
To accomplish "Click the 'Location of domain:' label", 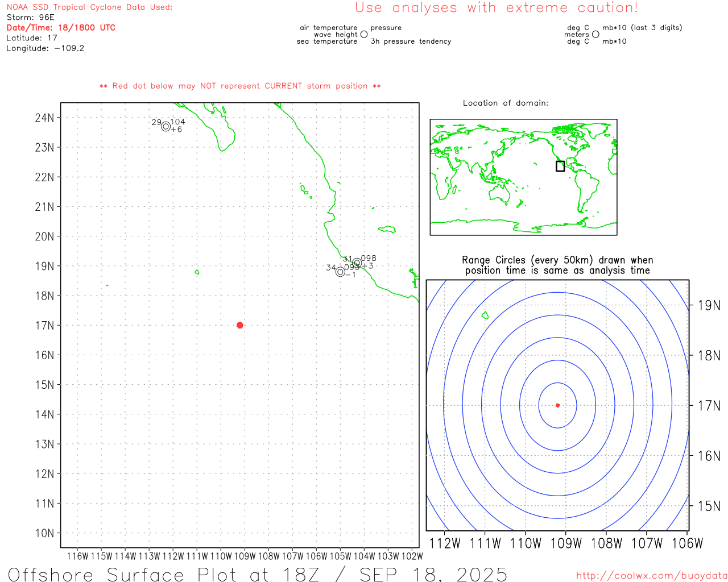I will click(x=506, y=103).
